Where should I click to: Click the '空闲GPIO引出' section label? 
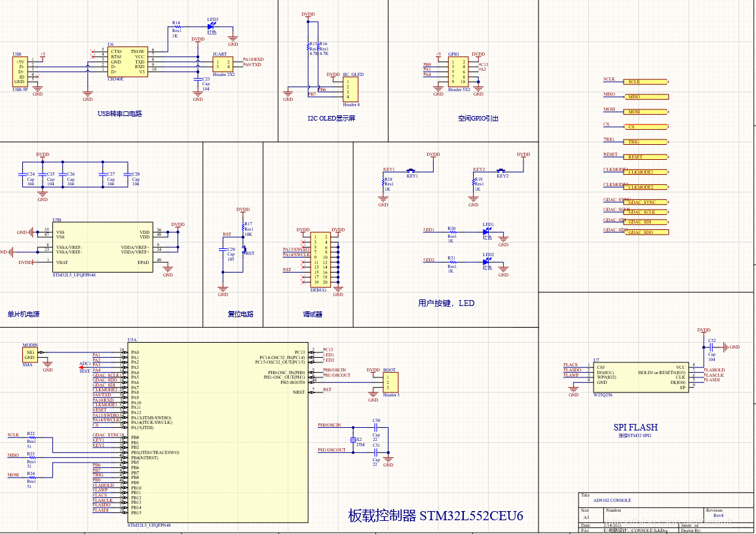478,118
